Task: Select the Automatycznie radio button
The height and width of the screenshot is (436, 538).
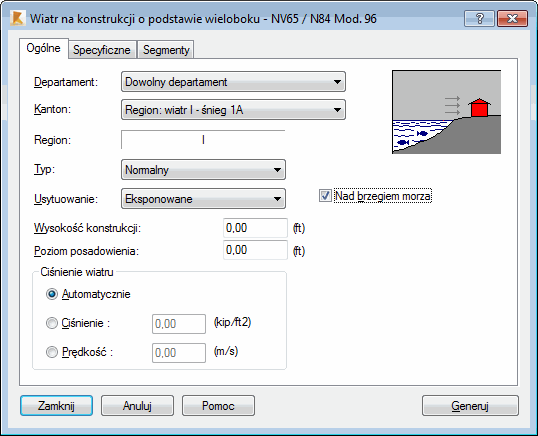Action: (x=52, y=294)
